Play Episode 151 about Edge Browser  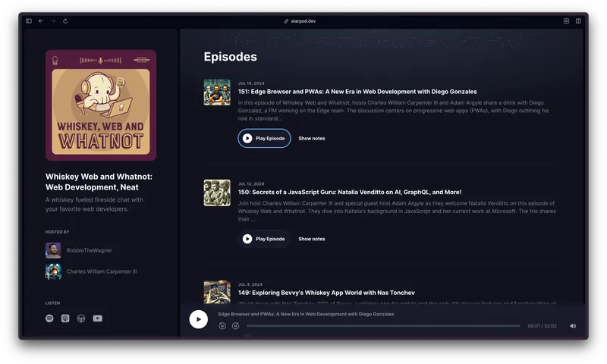[x=264, y=139]
